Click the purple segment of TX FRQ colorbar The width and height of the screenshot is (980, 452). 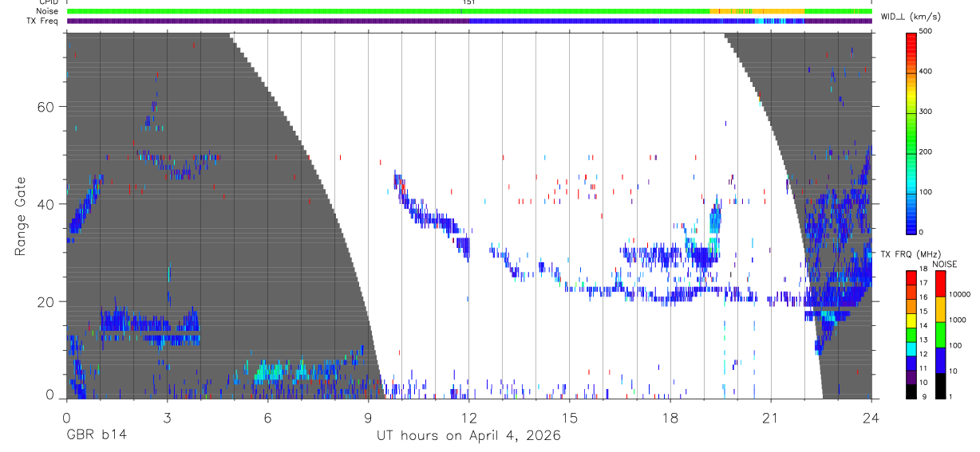911,377
